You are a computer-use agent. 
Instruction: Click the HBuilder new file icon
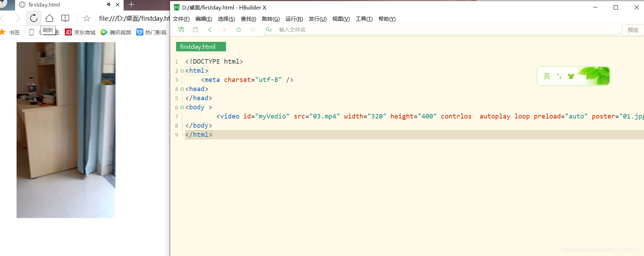pos(181,30)
